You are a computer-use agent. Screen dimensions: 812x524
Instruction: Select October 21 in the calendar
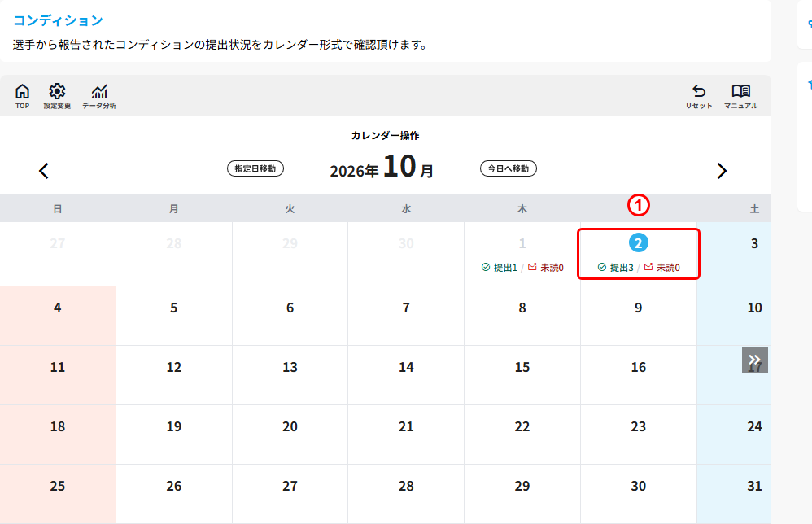(x=406, y=426)
